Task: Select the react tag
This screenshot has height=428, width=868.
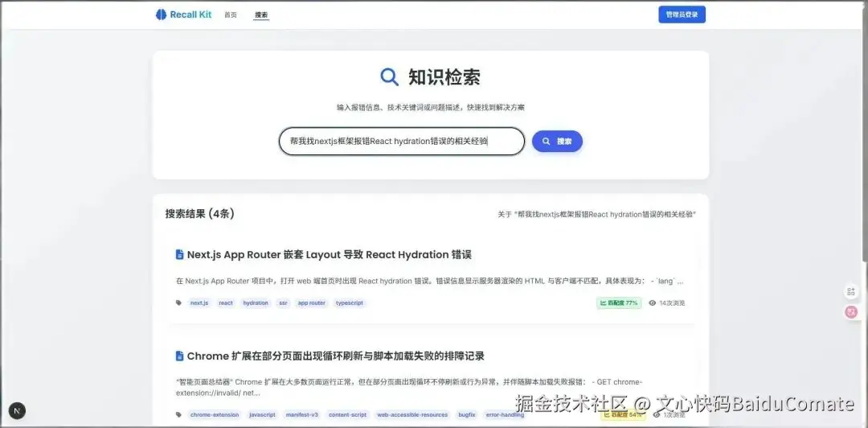Action: pyautogui.click(x=226, y=303)
